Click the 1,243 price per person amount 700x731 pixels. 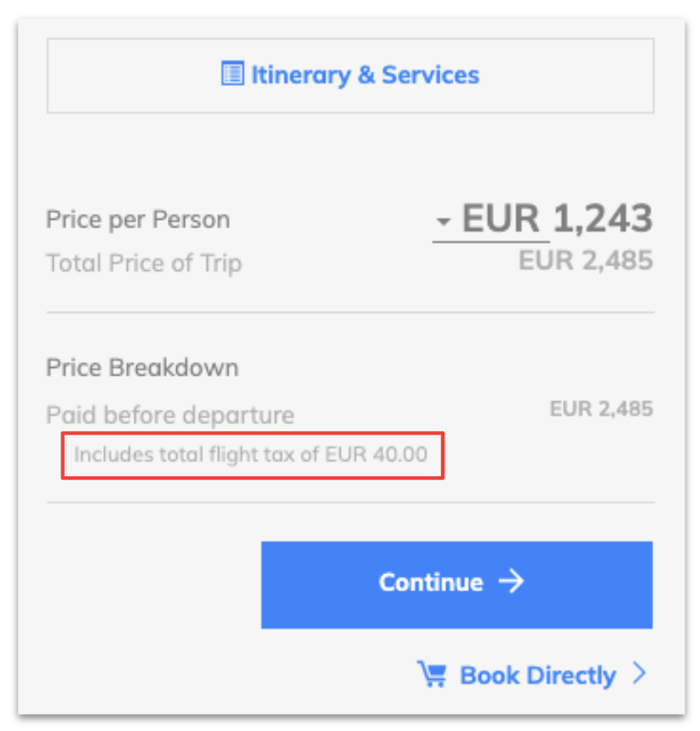[x=603, y=218]
